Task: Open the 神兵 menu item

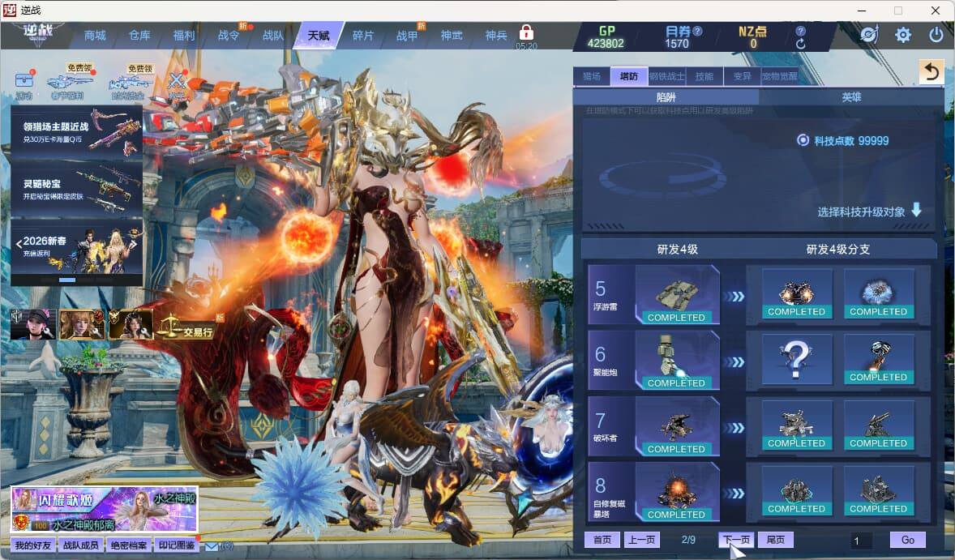Action: tap(496, 36)
